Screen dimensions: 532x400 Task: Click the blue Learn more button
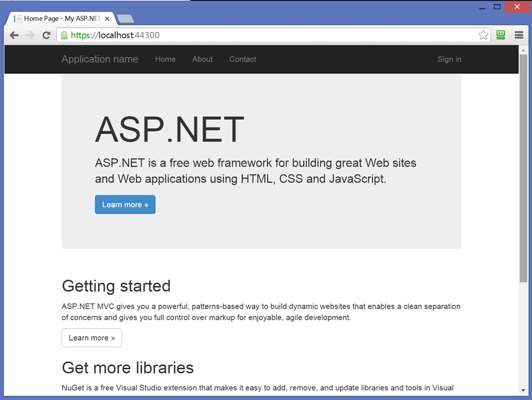click(x=125, y=205)
